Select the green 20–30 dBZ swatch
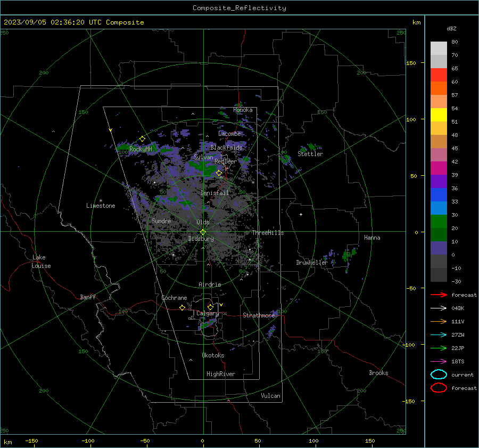 pyautogui.click(x=439, y=221)
